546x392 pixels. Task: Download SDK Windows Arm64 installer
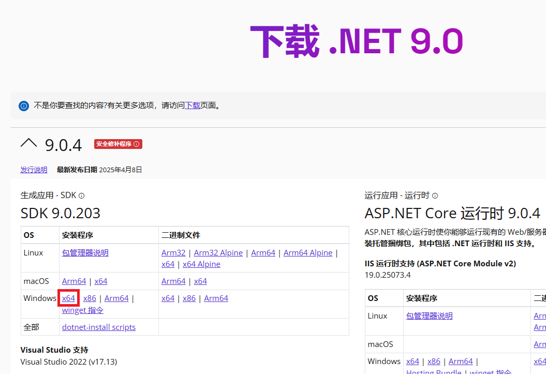point(116,298)
